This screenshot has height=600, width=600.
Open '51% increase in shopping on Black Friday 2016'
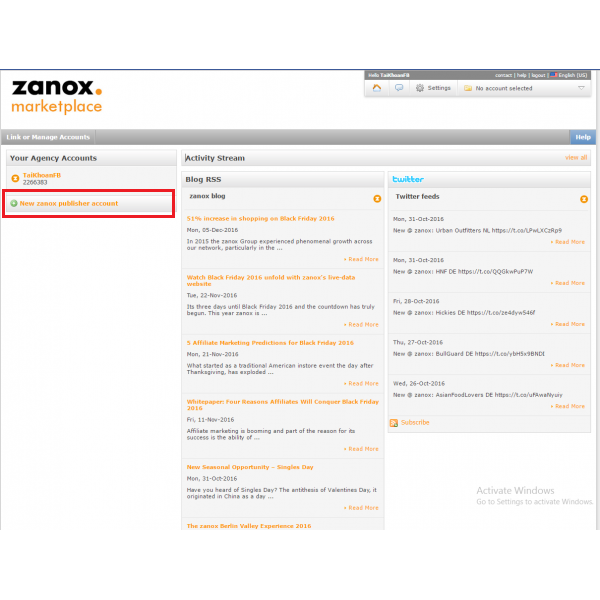tap(260, 218)
